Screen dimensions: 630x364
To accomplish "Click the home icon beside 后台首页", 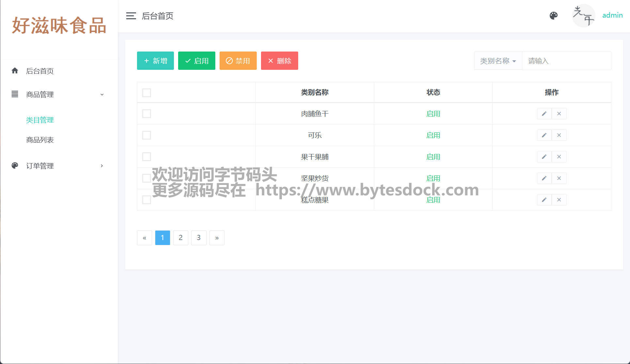I will pos(15,71).
